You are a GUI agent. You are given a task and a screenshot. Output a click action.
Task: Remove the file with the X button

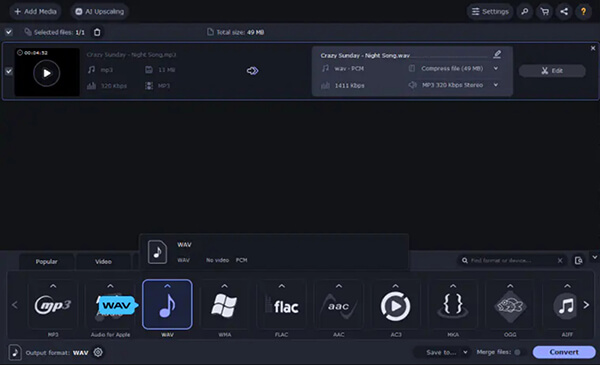(x=593, y=48)
